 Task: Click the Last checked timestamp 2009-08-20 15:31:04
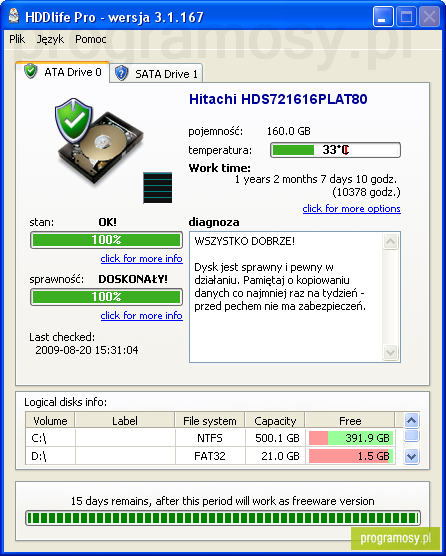pos(87,350)
